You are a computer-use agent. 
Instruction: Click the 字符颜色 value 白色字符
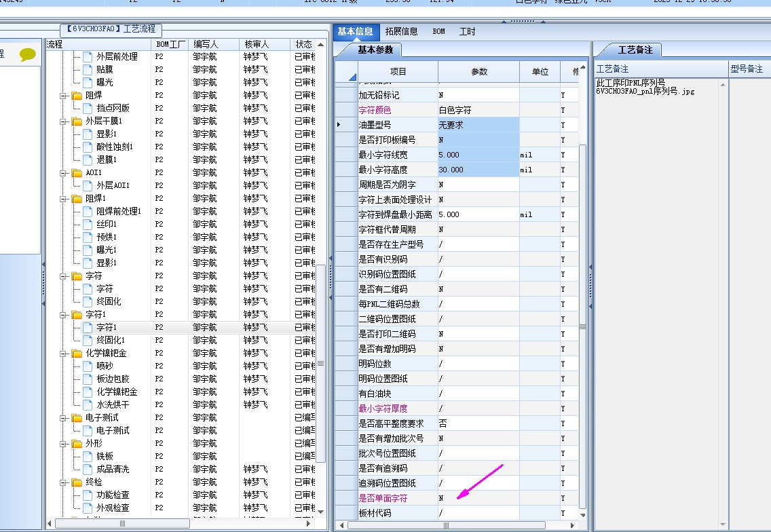pos(478,110)
